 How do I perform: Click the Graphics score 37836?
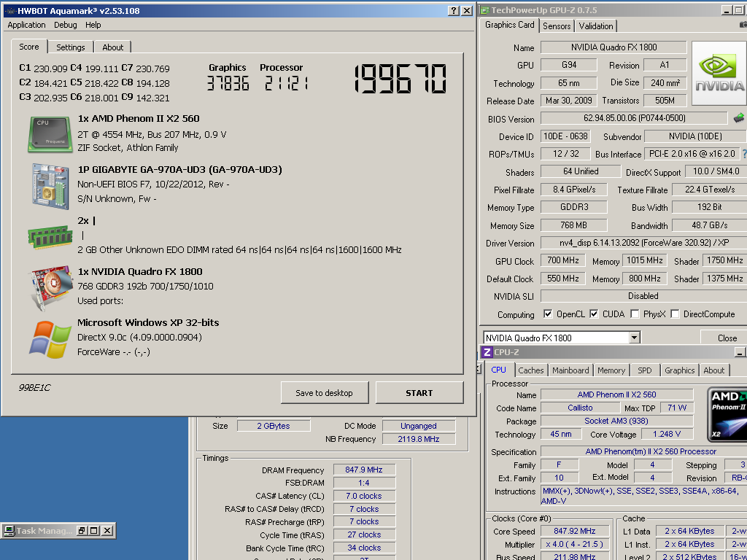click(x=228, y=84)
